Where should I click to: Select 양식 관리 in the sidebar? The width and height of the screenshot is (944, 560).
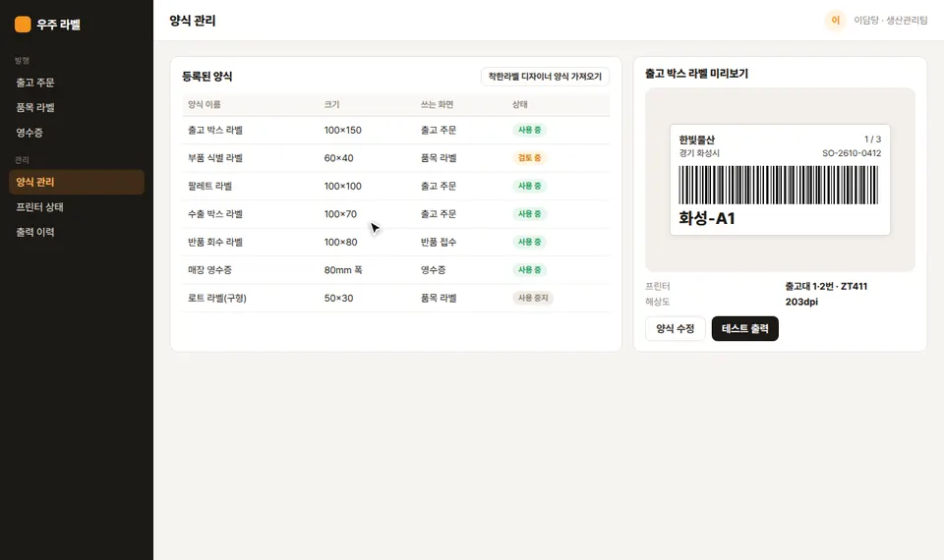(77, 183)
